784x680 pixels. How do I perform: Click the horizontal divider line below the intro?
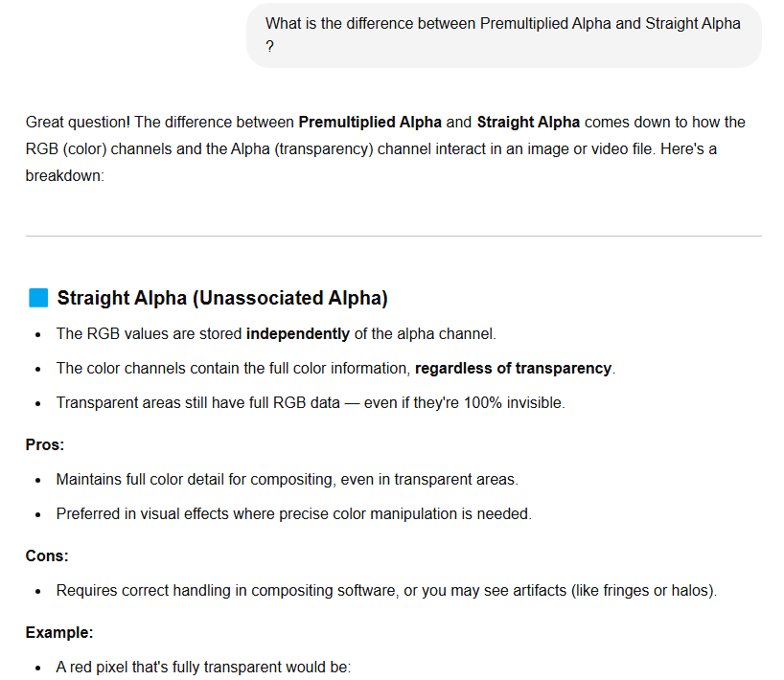(x=394, y=236)
